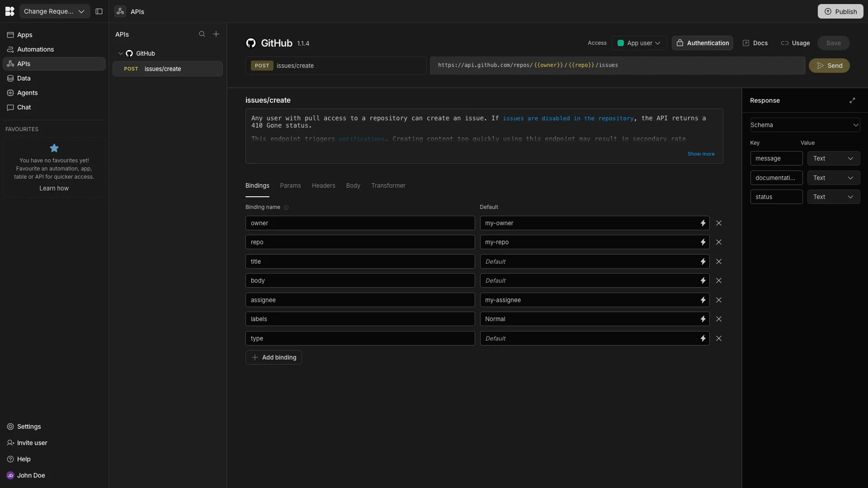This screenshot has height=488, width=868.
Task: Open the Schema dropdown in Response
Action: [x=805, y=125]
